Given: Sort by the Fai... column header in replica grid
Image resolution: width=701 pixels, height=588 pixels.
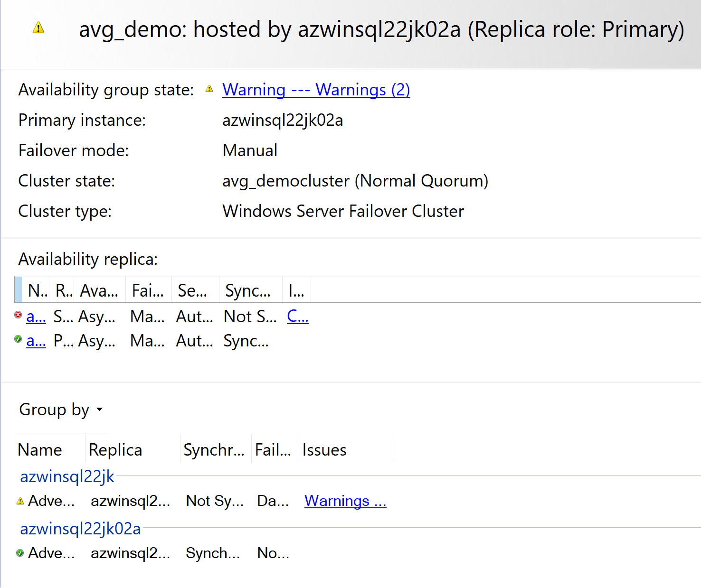Looking at the screenshot, I should pos(148,290).
